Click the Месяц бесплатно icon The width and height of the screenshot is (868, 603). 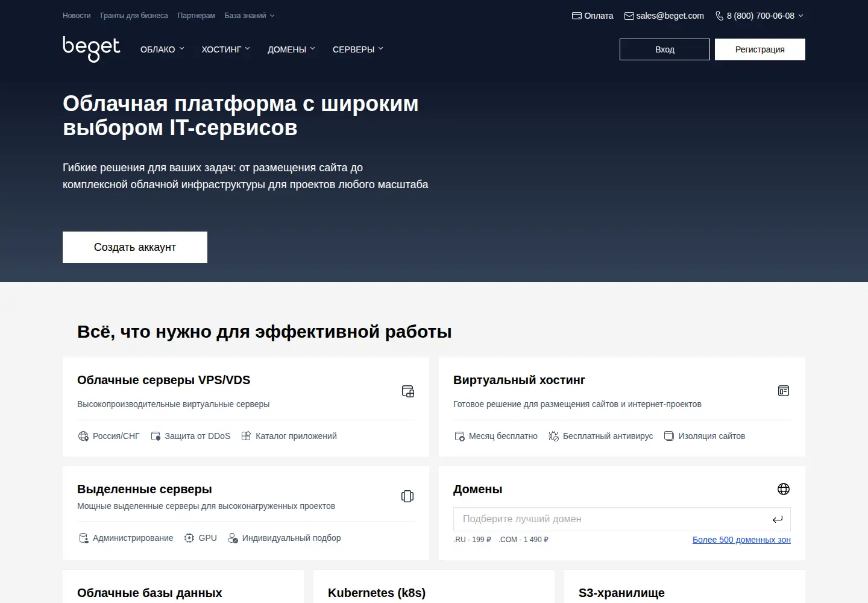point(459,436)
